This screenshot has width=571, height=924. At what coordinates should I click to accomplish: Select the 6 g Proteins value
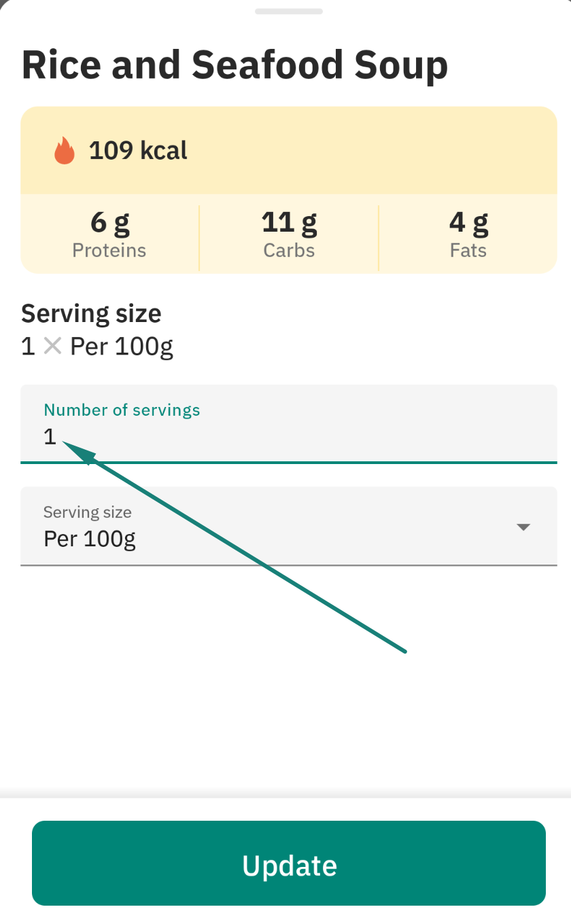tap(109, 221)
